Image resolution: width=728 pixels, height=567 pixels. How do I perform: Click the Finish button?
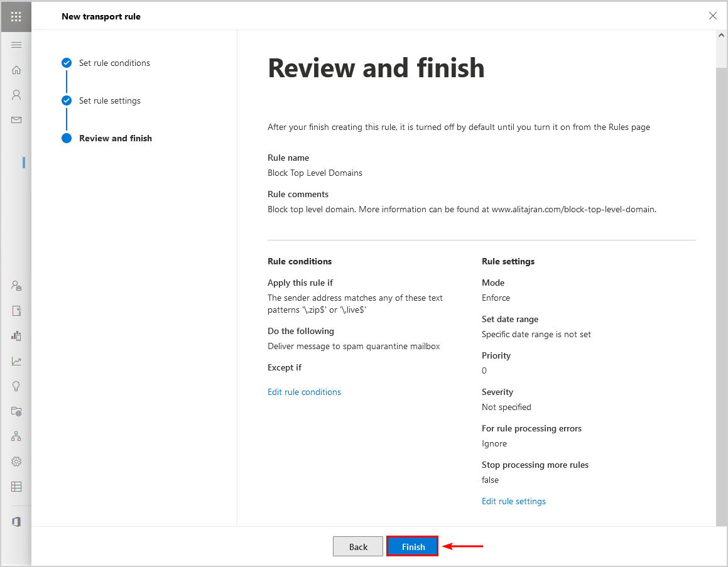[x=413, y=546]
